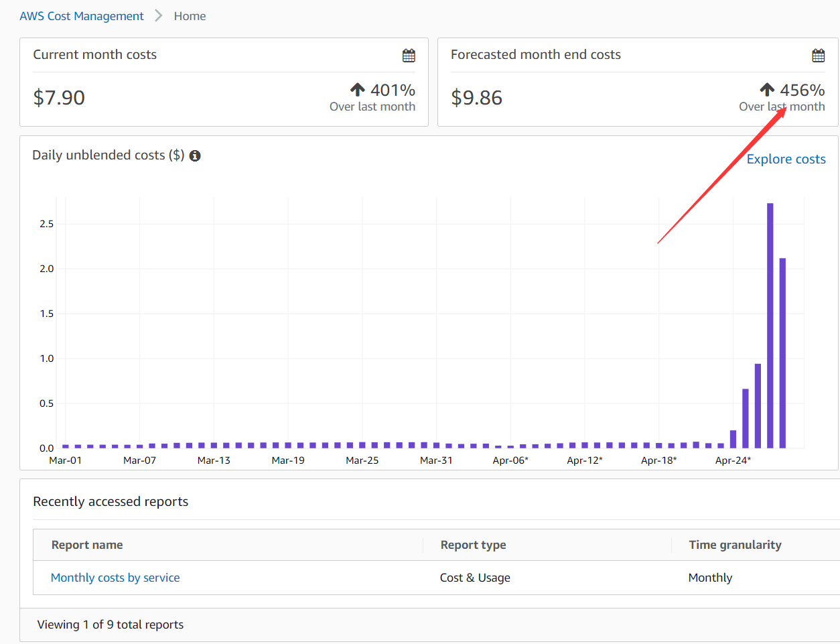Open Monthly costs by service report
This screenshot has height=644, width=840.
pos(115,578)
